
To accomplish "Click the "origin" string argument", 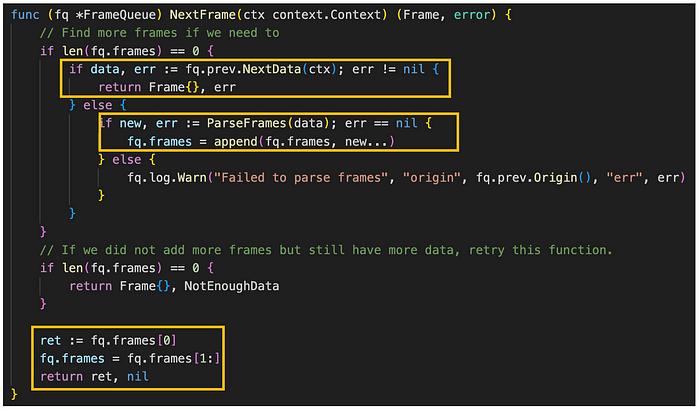I will click(431, 178).
